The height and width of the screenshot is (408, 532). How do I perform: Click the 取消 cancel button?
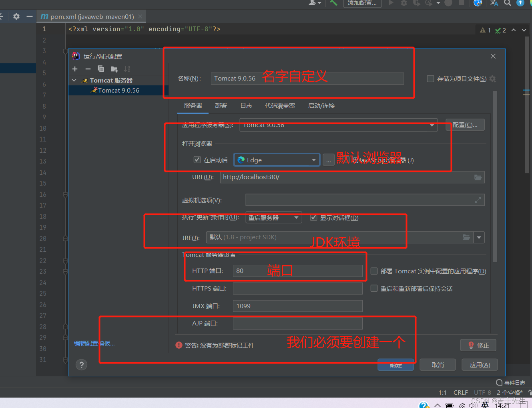(x=438, y=365)
